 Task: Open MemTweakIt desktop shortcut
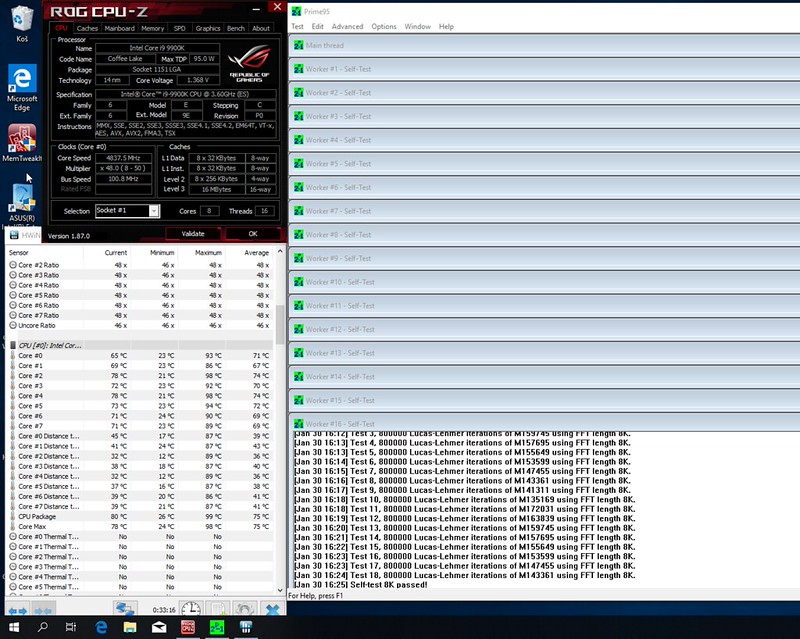[x=21, y=141]
